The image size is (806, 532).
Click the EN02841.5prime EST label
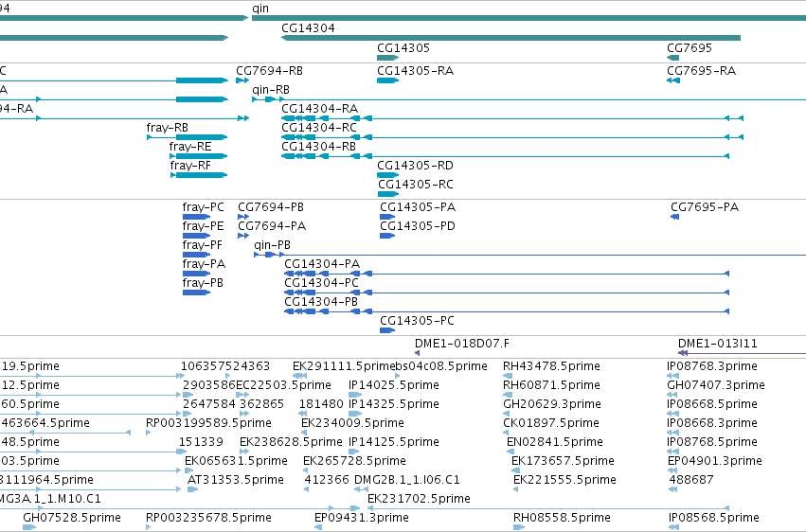coord(555,443)
